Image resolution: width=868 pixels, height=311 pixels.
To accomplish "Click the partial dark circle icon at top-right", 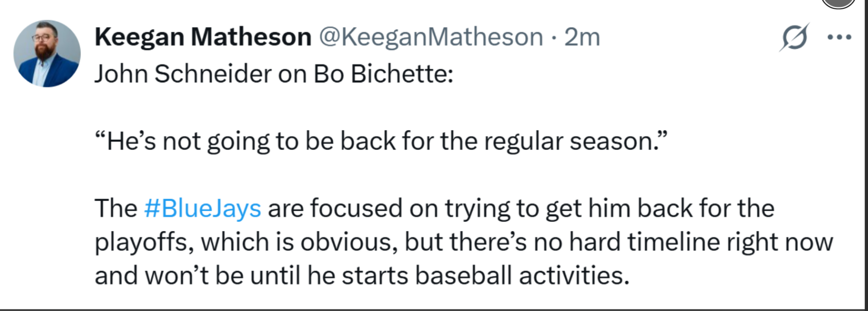I will 839,3.
